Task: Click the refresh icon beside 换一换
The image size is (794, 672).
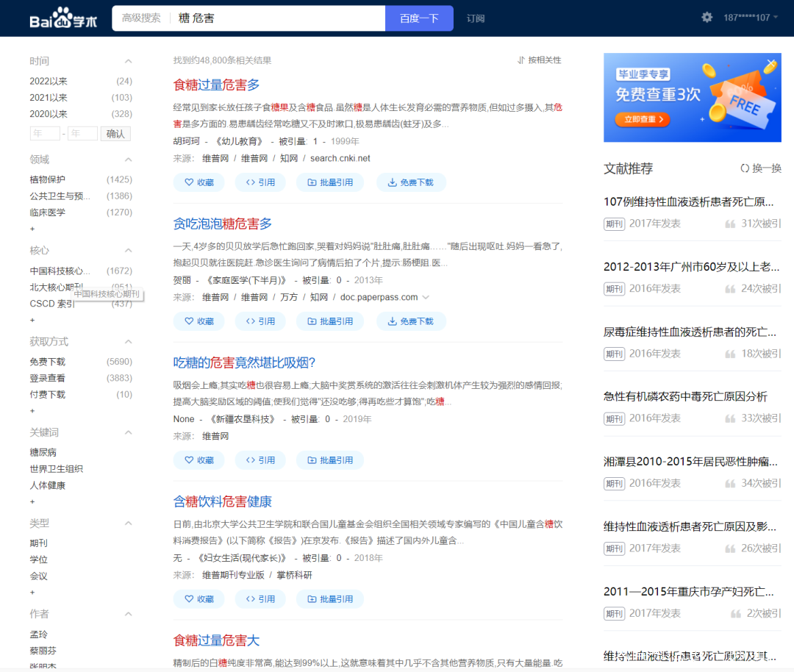Action: tap(744, 168)
